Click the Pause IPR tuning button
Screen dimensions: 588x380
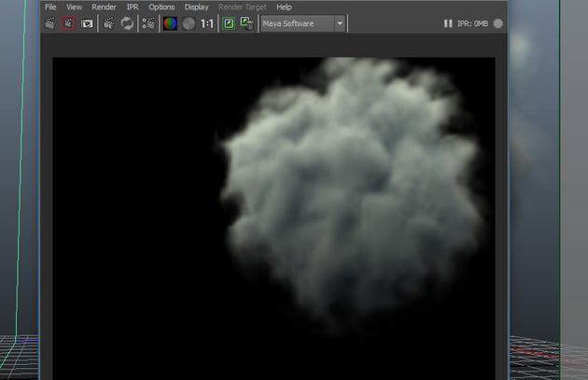pyautogui.click(x=448, y=23)
